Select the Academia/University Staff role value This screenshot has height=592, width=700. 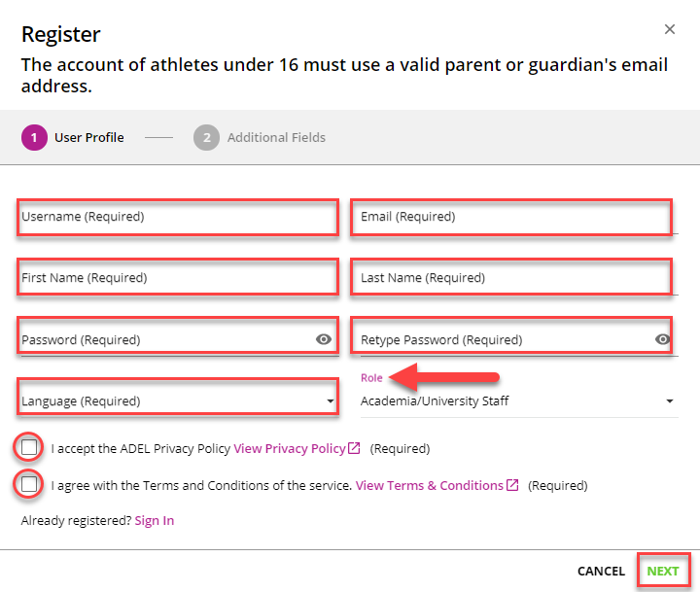pos(435,400)
